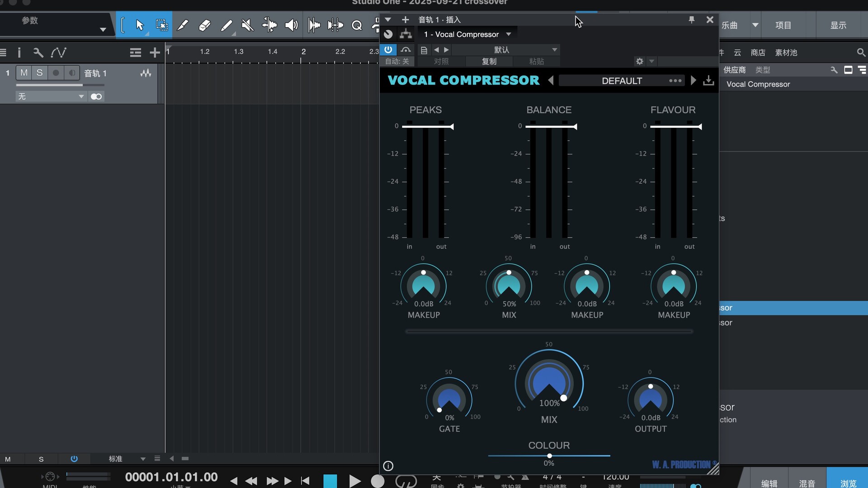The image size is (868, 488).
Task: Toggle plugin power bypass button
Action: [x=388, y=50]
